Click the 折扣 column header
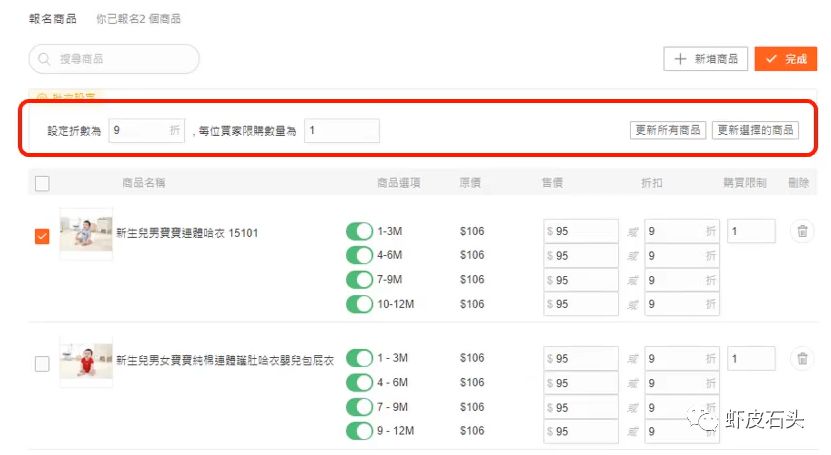 (652, 183)
